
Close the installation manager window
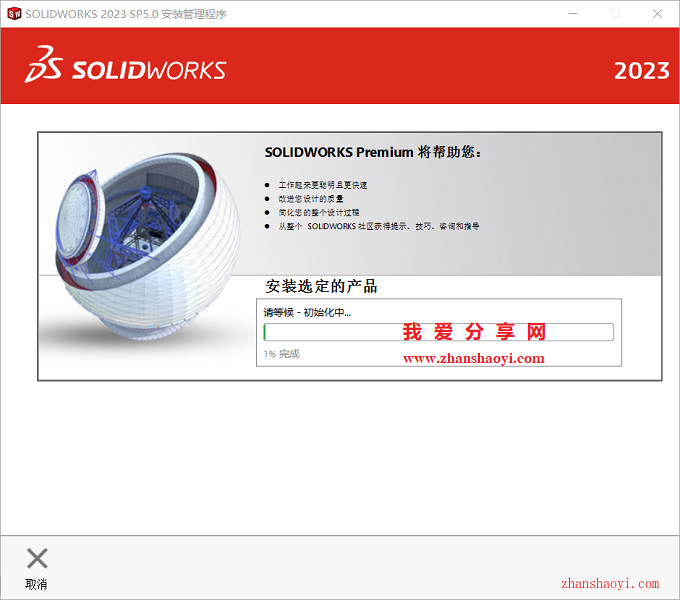pyautogui.click(x=657, y=14)
